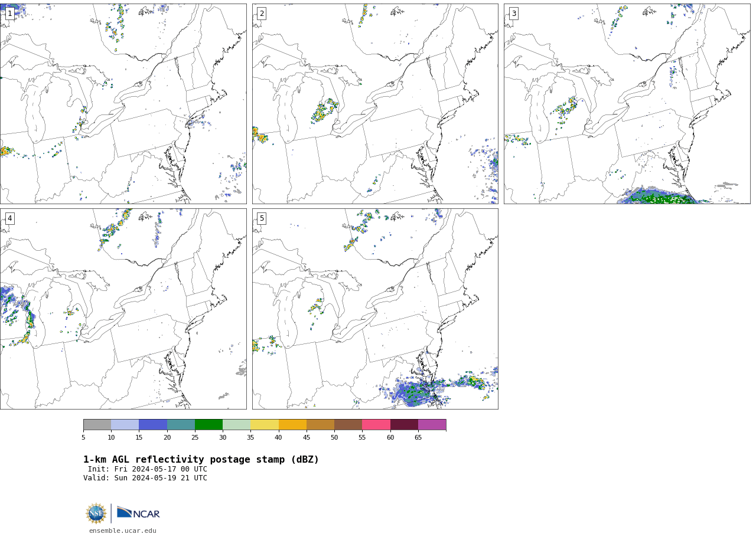Click the colorbar tick label 65
Image resolution: width=756 pixels, height=537 pixels.
[x=418, y=438]
